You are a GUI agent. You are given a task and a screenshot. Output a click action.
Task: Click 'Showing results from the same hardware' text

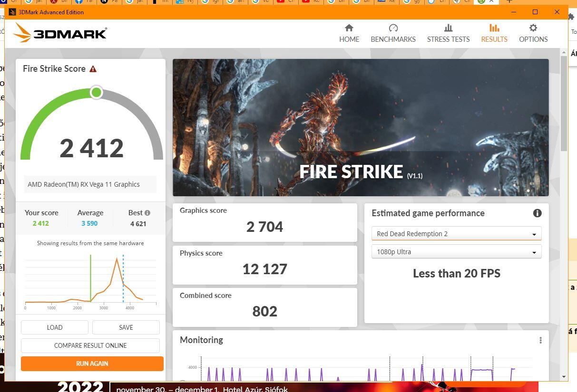[x=90, y=243]
